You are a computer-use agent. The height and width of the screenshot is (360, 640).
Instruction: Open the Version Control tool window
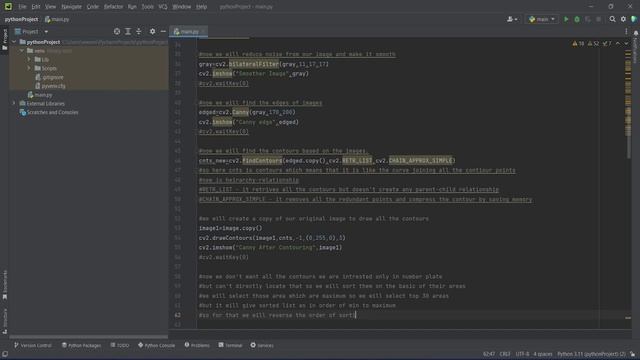point(33,345)
